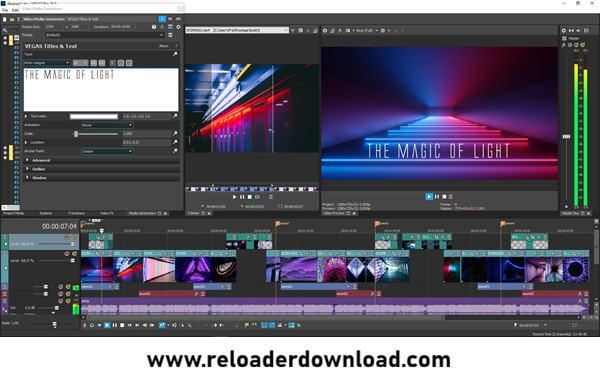
Task: Play the clip in the Trimmer
Action: 234,197
